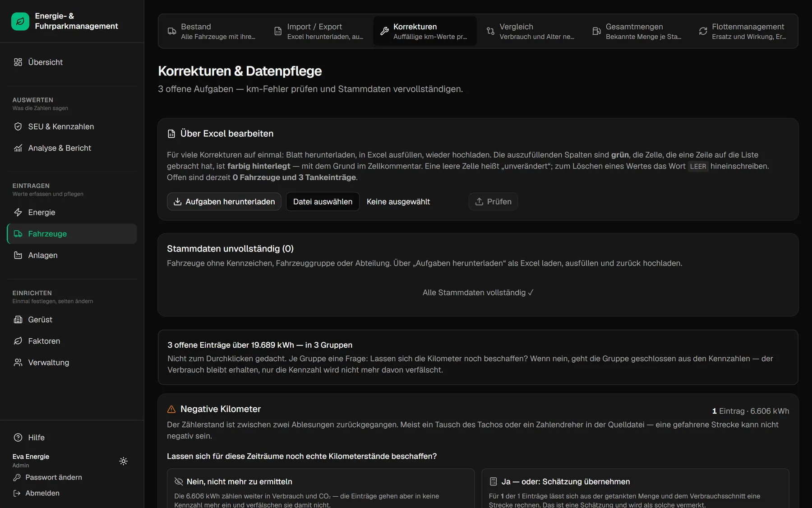Select Fahrzeuge in the sidebar
Viewport: 812px width, 508px height.
point(72,234)
